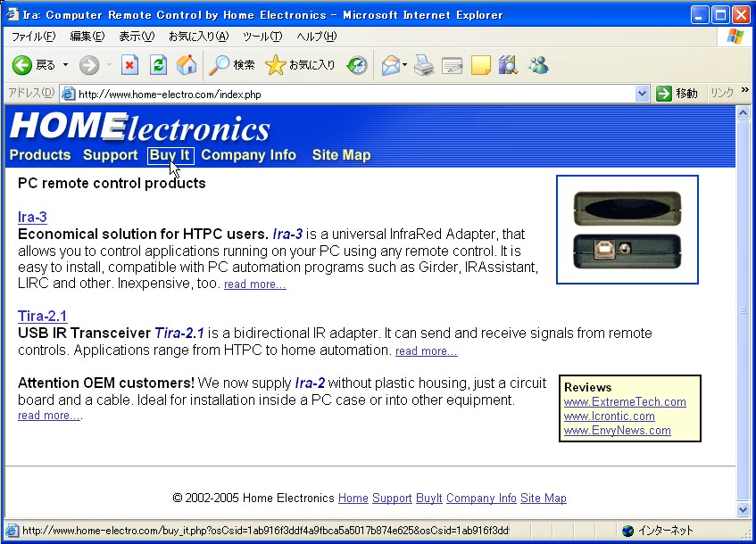
Task: Click the Windows flag logo in menu bar
Action: [x=735, y=37]
